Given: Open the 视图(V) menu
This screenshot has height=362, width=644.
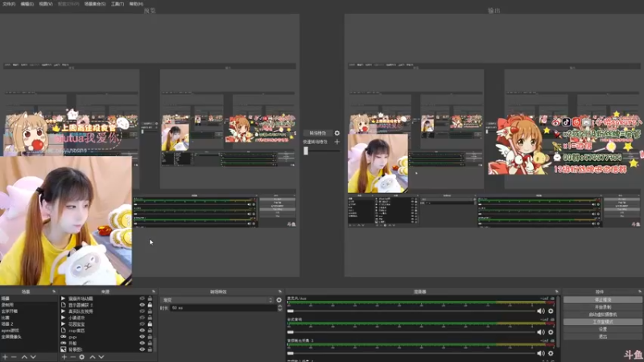Looking at the screenshot, I should coord(46,4).
